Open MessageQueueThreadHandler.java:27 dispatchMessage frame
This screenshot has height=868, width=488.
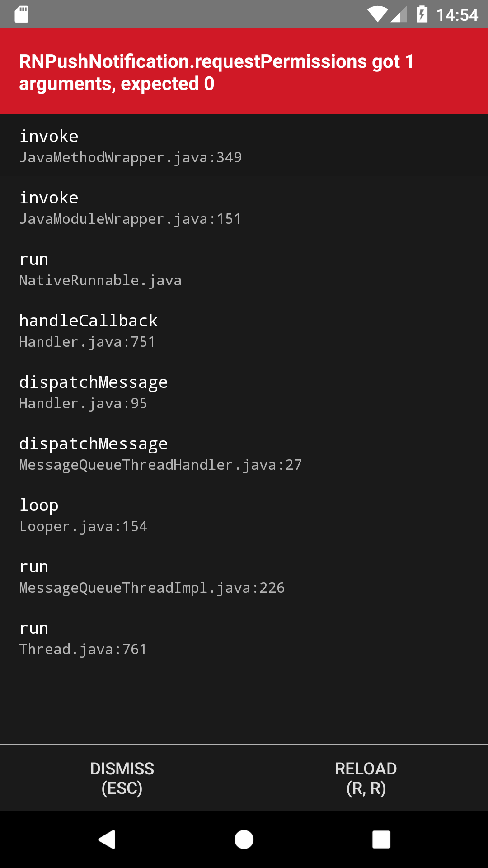point(160,454)
